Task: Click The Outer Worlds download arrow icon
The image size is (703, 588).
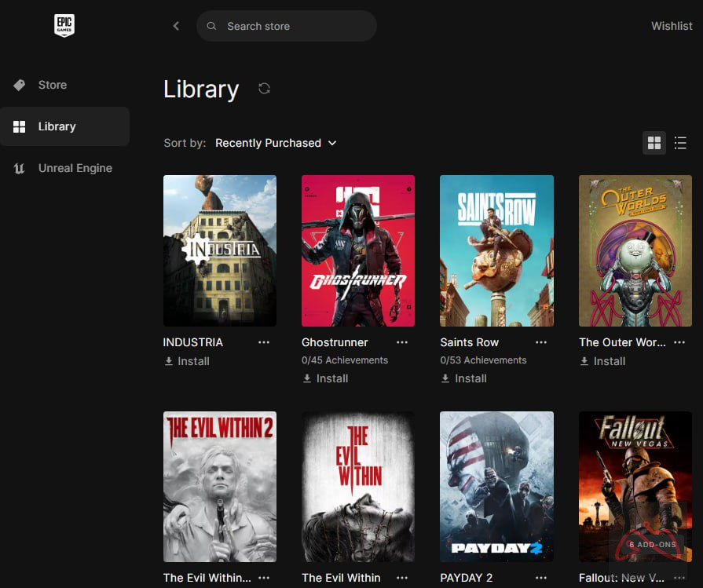Action: point(584,361)
